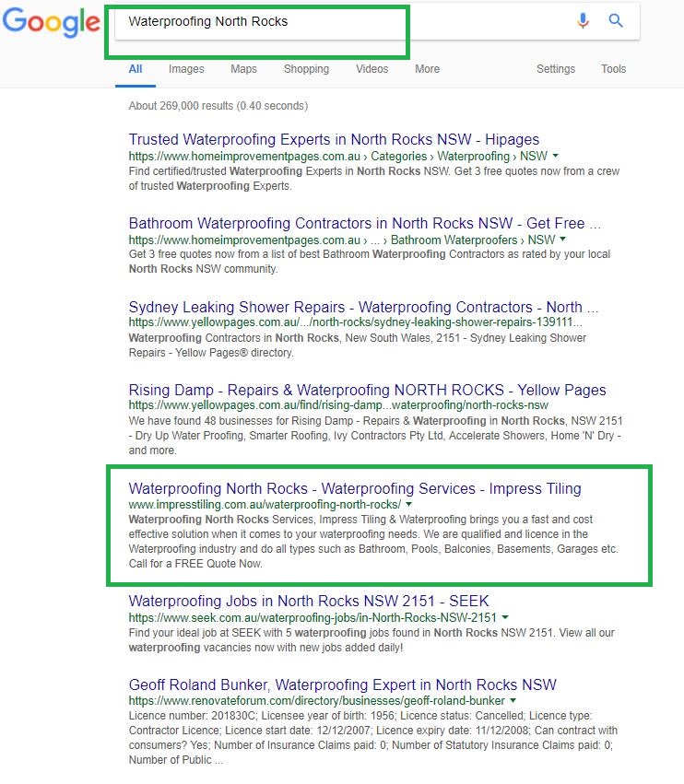Open the More search menu

pos(428,69)
